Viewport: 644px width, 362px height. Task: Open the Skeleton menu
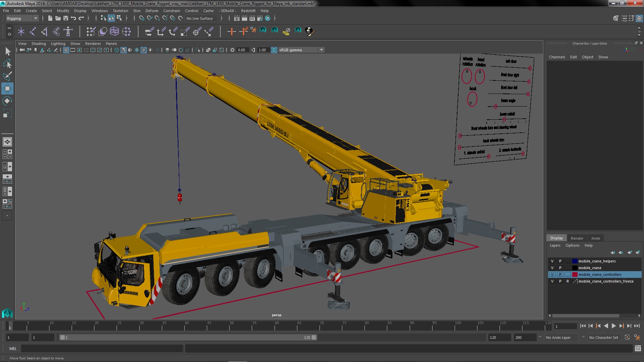[x=120, y=11]
